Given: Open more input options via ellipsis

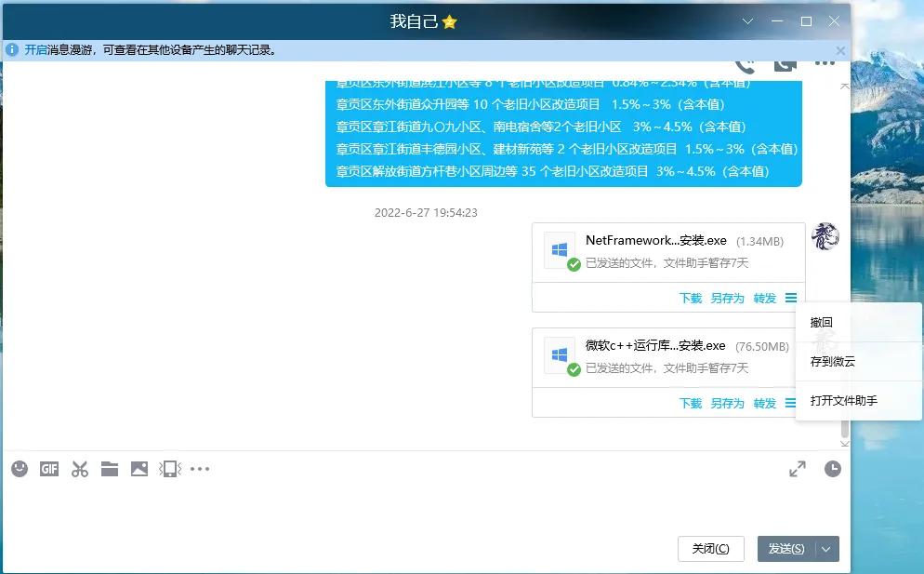Looking at the screenshot, I should tap(201, 469).
